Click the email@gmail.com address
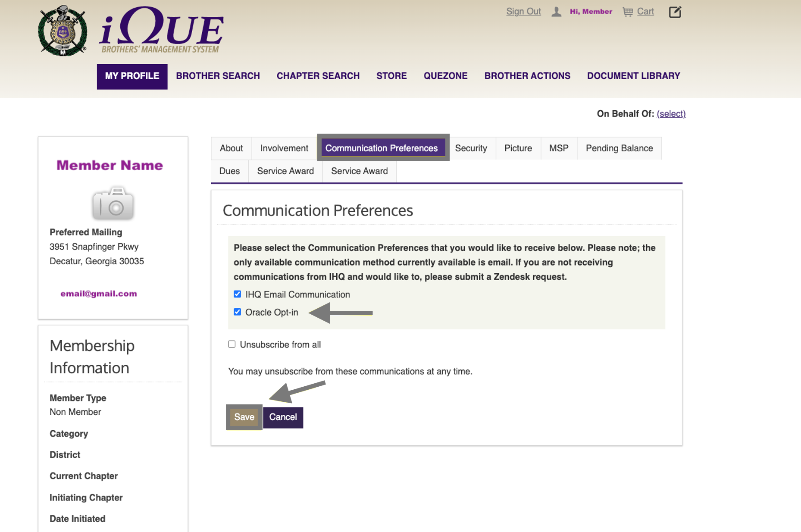The image size is (801, 532). pos(99,294)
